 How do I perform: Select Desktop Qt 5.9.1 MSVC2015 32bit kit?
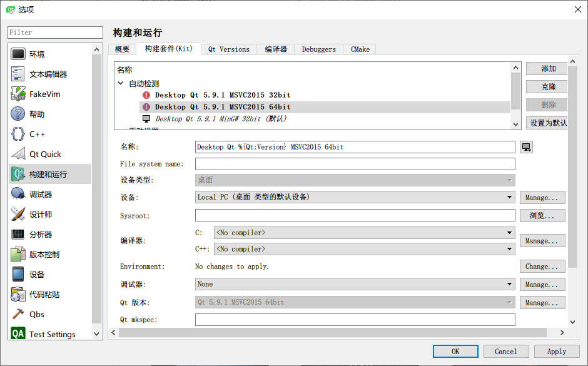coord(223,95)
